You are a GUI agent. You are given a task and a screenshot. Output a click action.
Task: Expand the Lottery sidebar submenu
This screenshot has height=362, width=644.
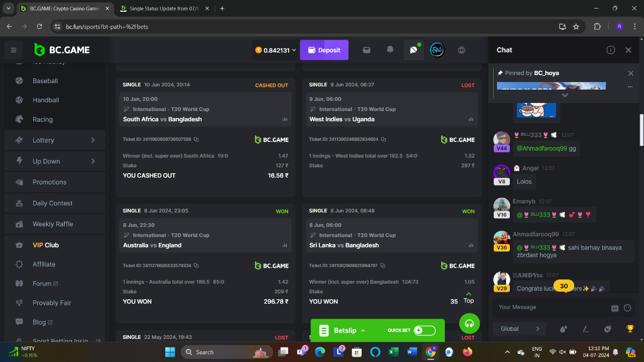coord(93,140)
